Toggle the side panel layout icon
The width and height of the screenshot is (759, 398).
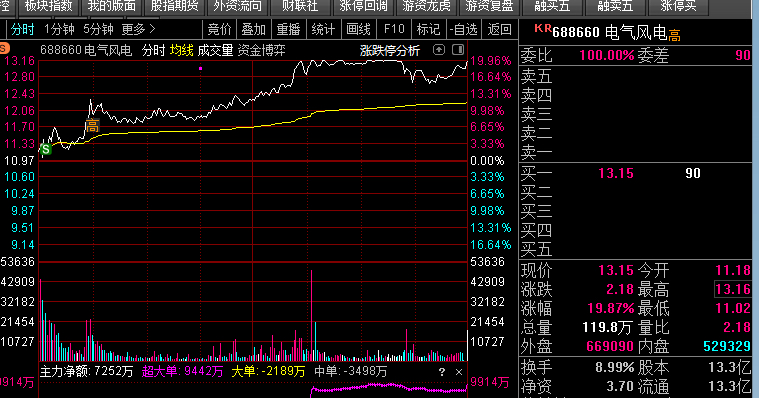click(x=457, y=49)
